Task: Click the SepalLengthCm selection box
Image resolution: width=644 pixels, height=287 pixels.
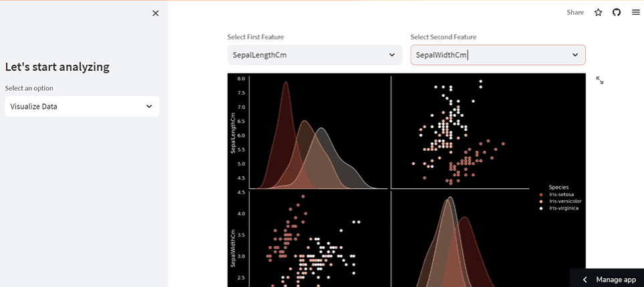Action: [315, 55]
